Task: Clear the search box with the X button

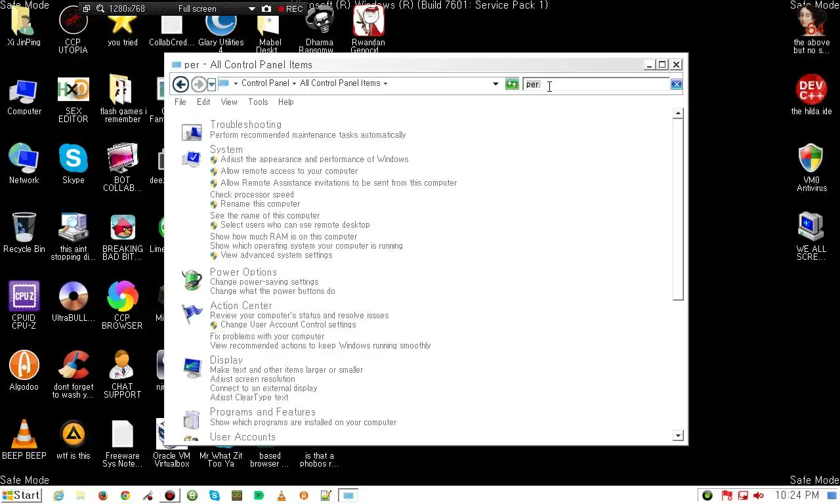Action: tap(676, 84)
